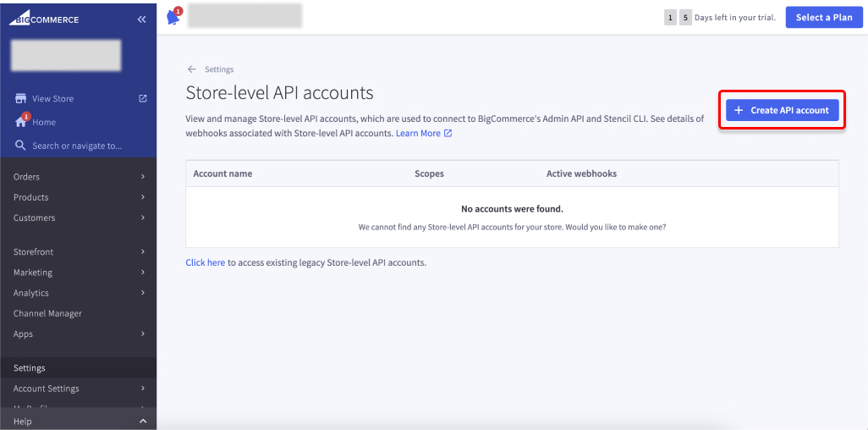868x430 pixels.
Task: Click 'No accounts were found.' message
Action: coord(512,209)
